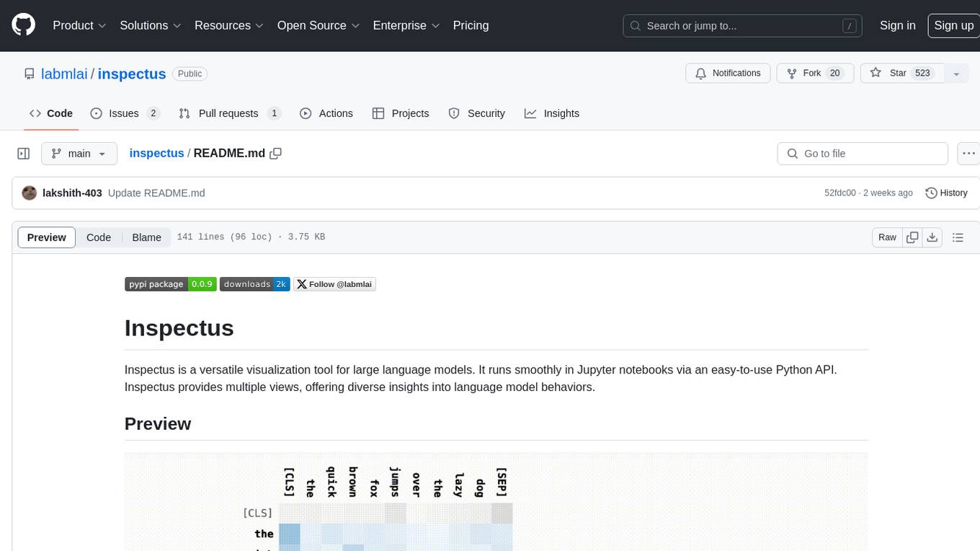Open lakshith-403 avatar profile
The height and width of the screenshot is (551, 980).
30,193
